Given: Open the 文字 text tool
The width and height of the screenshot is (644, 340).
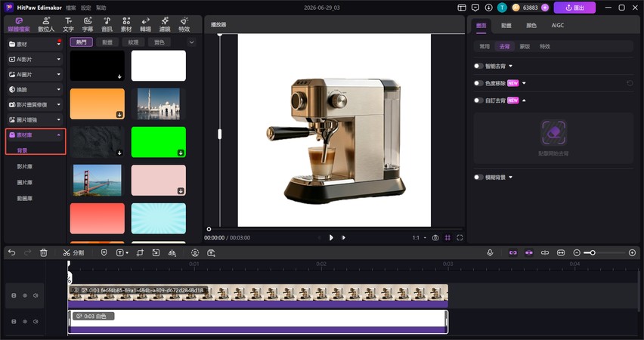Looking at the screenshot, I should click(x=68, y=24).
